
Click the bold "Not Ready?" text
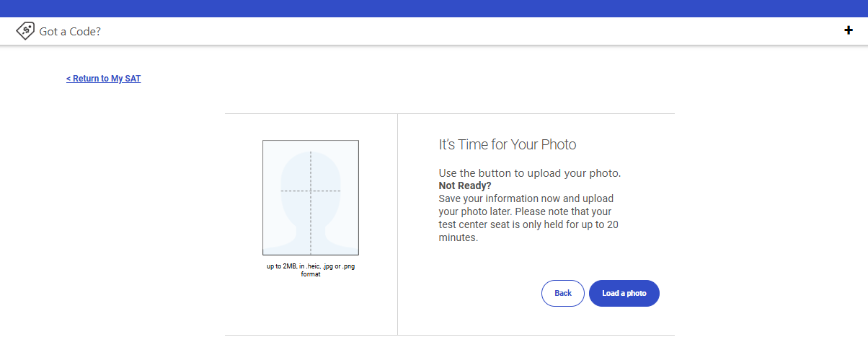[465, 185]
